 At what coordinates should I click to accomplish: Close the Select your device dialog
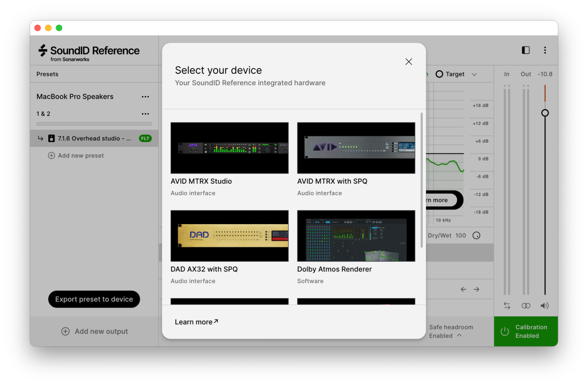409,62
